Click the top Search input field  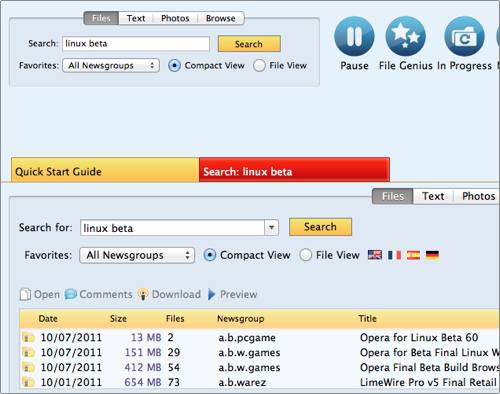[x=136, y=44]
